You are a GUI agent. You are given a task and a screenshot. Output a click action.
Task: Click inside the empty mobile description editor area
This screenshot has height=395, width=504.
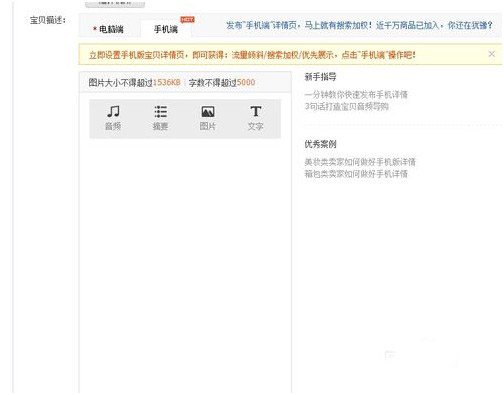point(185,263)
